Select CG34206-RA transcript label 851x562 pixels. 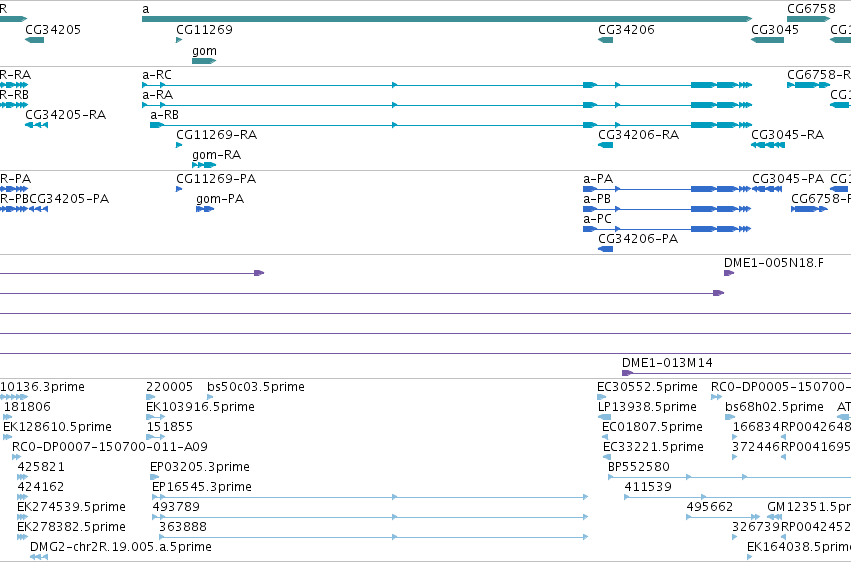[638, 135]
